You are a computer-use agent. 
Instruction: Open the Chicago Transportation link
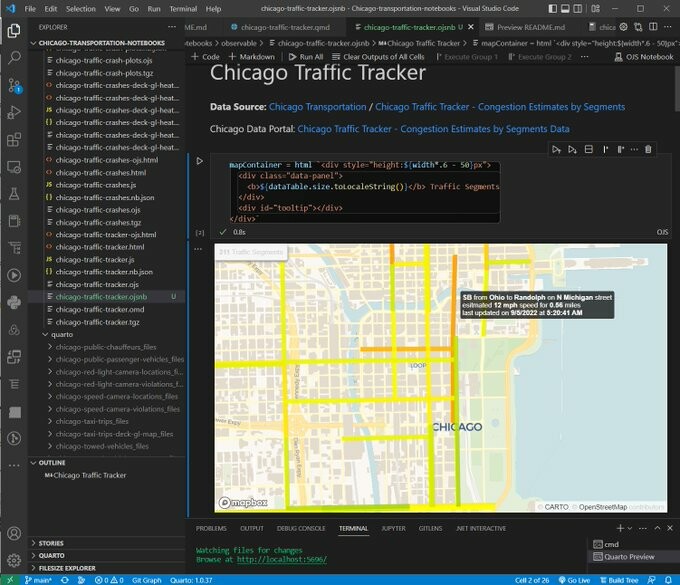coord(317,107)
